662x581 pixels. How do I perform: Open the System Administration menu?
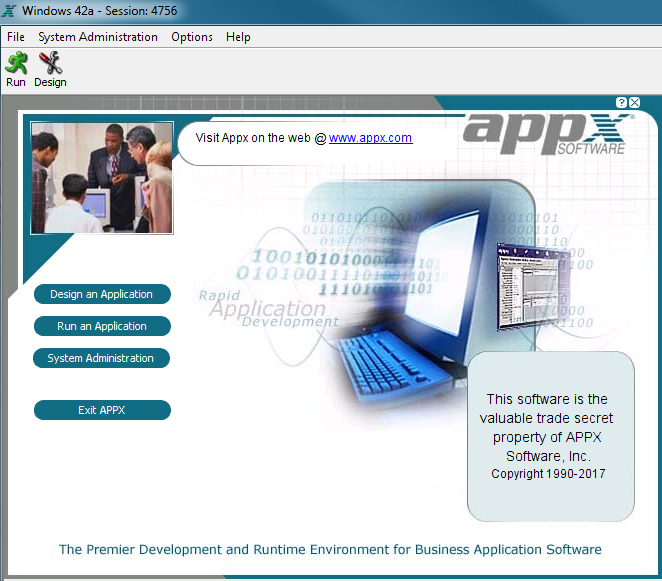pyautogui.click(x=98, y=37)
